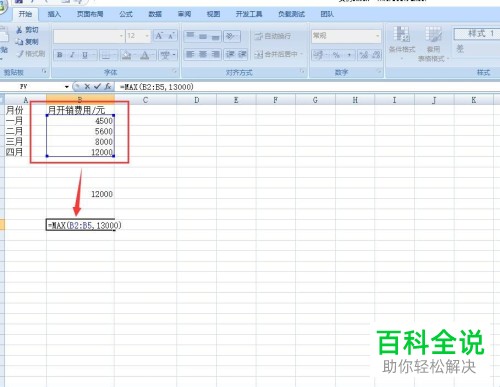
Task: Open Conditional Formatting (条件格式)
Action: tap(402, 42)
